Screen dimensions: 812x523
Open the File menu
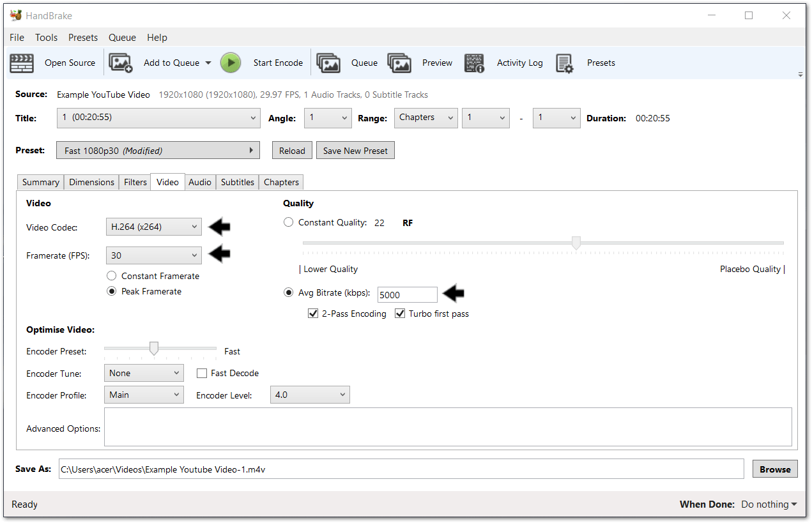point(17,38)
